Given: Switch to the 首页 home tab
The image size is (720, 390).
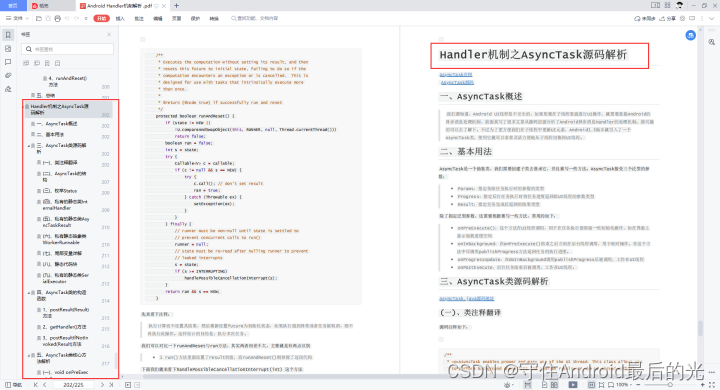Looking at the screenshot, I should [x=13, y=6].
